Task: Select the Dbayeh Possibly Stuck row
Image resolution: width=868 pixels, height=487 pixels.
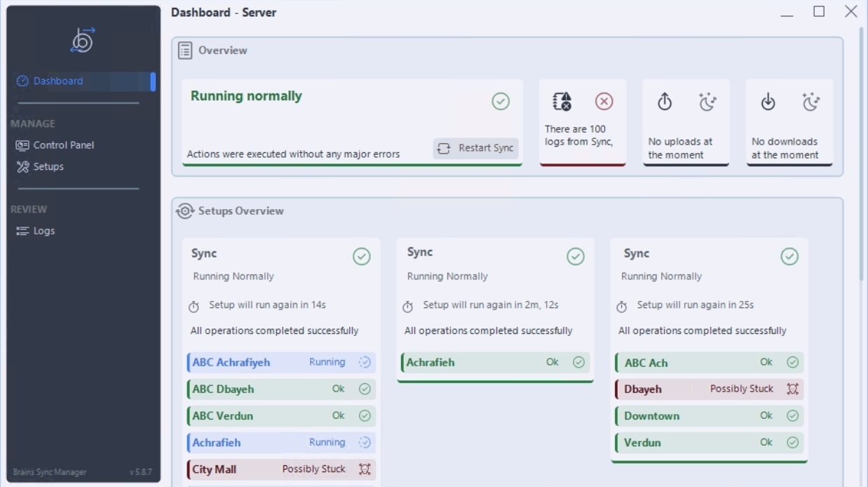Action: [709, 389]
